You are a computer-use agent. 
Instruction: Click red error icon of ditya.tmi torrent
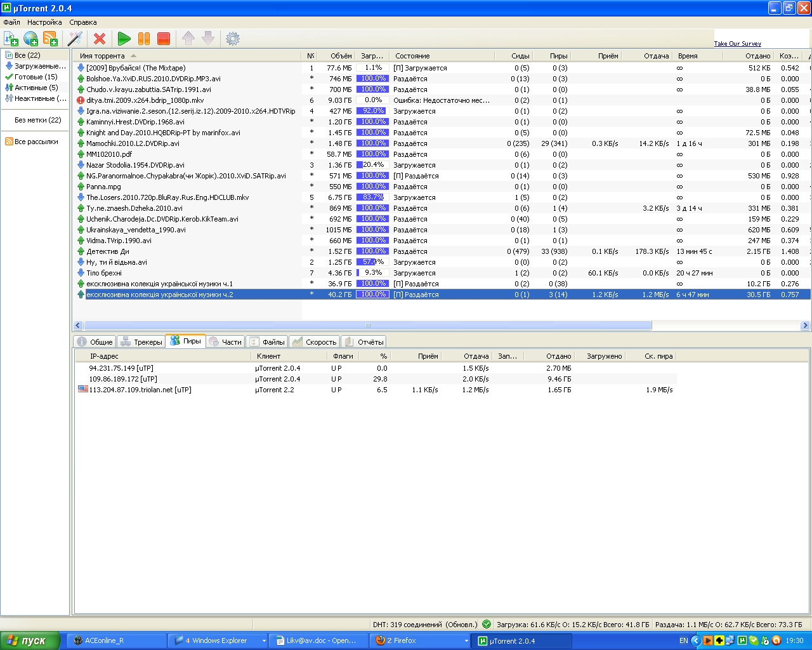point(81,100)
